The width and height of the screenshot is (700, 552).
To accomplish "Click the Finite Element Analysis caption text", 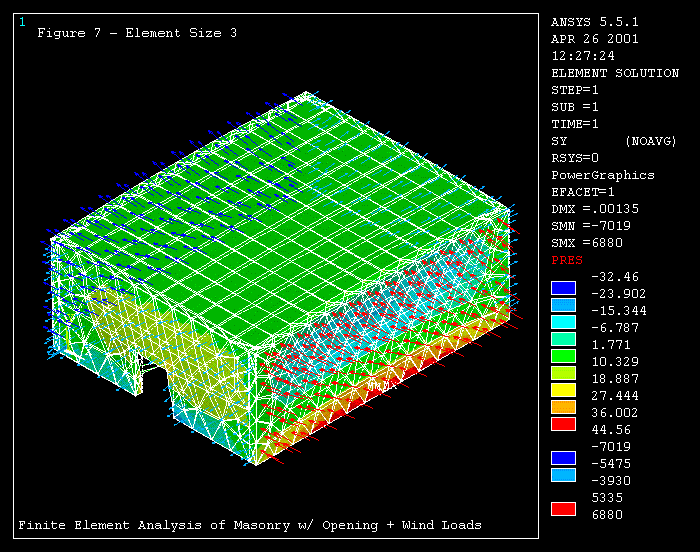I will 250,525.
